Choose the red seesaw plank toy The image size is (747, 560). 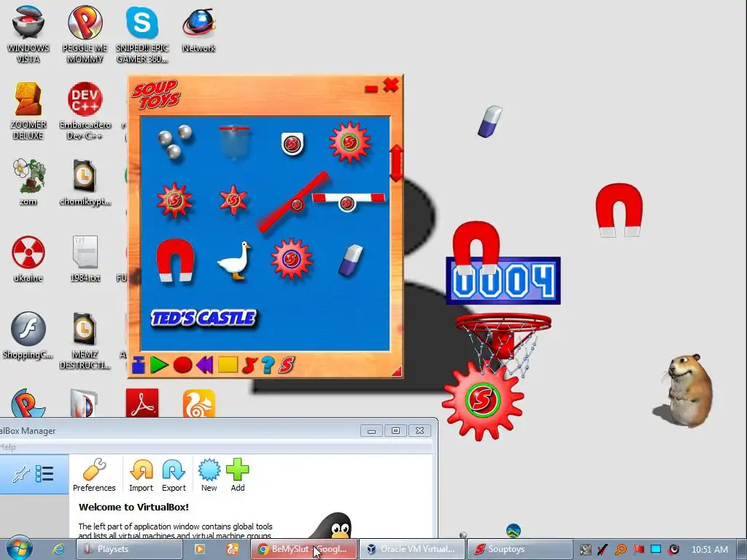293,203
